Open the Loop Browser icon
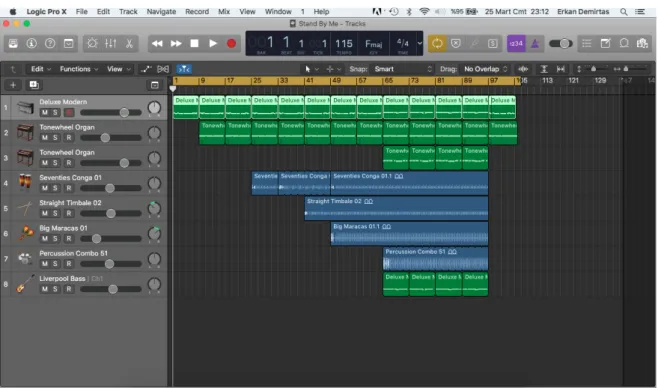The width and height of the screenshot is (658, 388). click(x=624, y=43)
